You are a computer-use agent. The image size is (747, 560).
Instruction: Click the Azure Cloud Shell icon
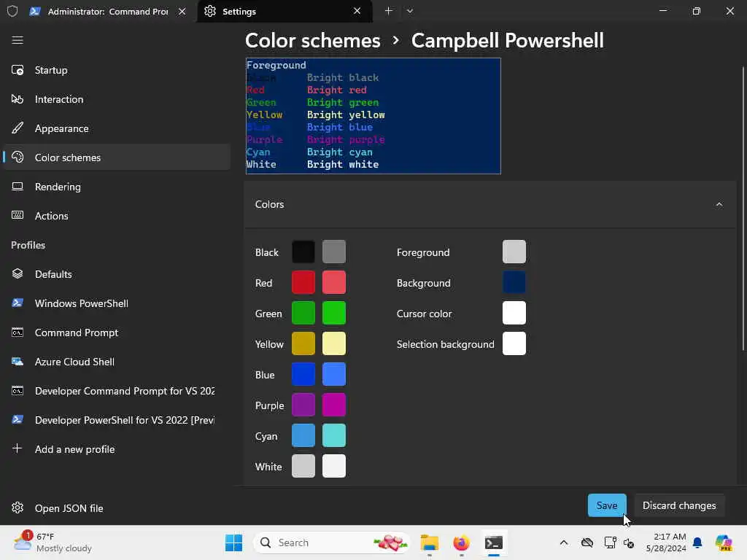(18, 362)
